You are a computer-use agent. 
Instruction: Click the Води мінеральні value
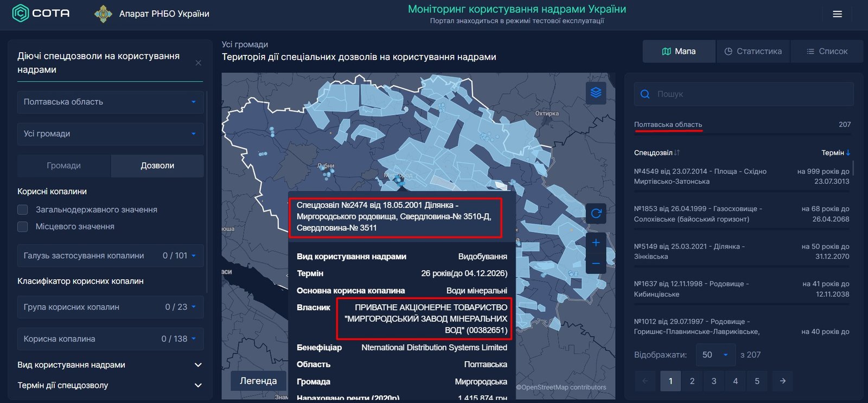coord(477,291)
